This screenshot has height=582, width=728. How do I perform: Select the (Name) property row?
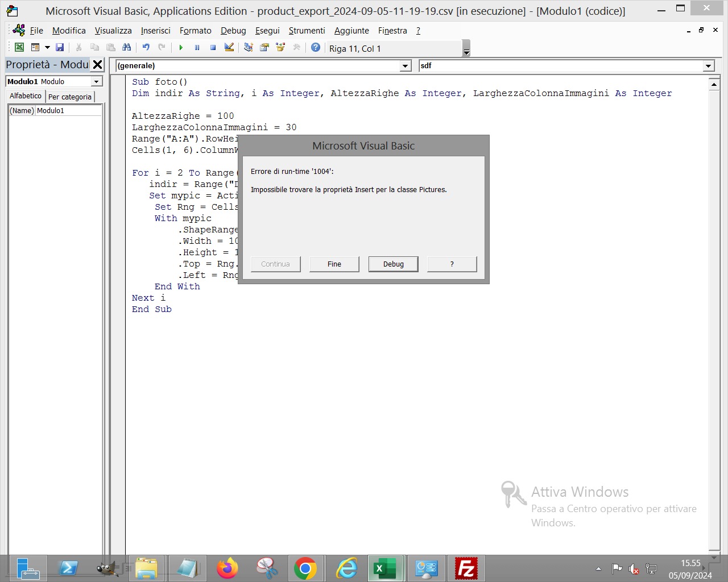(x=55, y=111)
